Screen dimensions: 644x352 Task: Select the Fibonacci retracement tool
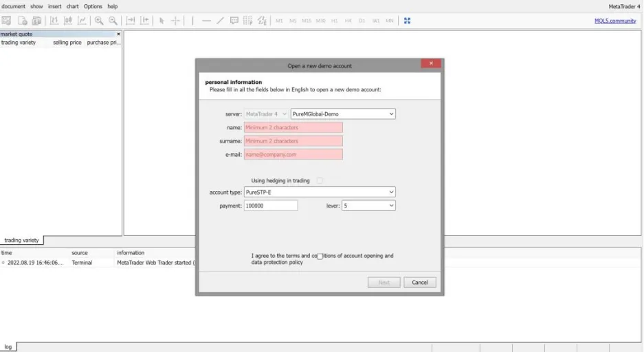[x=247, y=21]
